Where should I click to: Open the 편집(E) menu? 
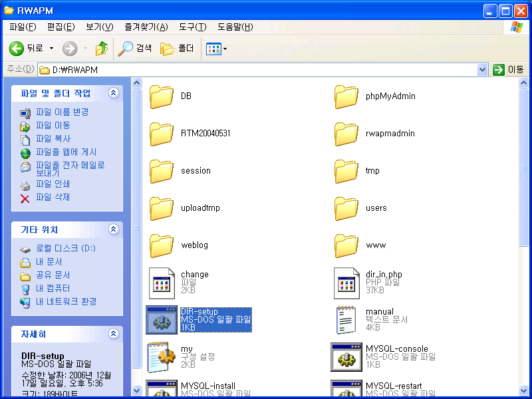coord(61,27)
